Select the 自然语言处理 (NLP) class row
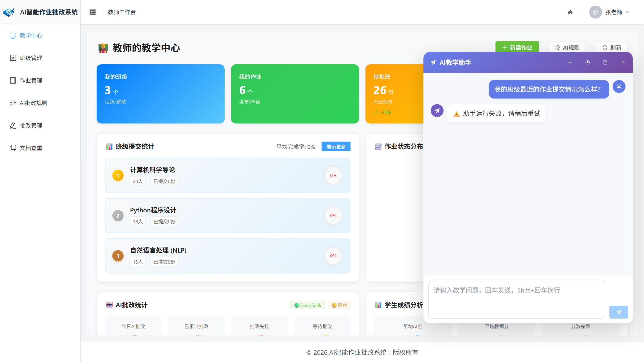Screen dimensions: 644x362 [228, 256]
